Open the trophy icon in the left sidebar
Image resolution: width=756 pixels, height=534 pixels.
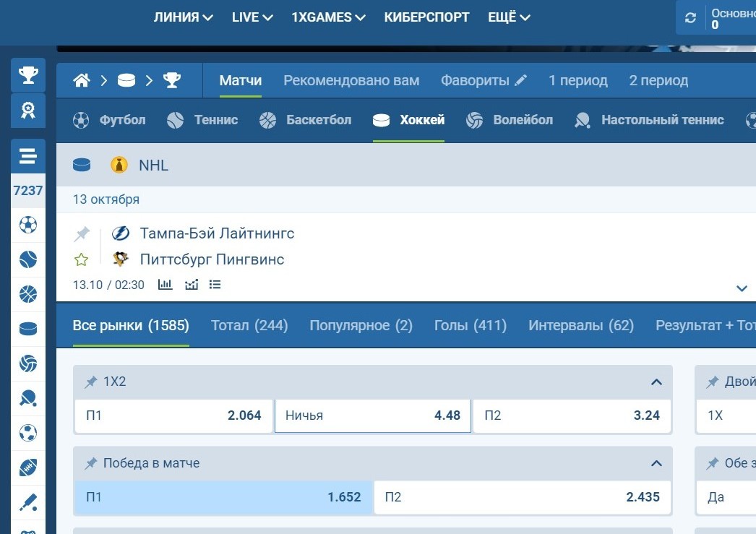click(28, 75)
